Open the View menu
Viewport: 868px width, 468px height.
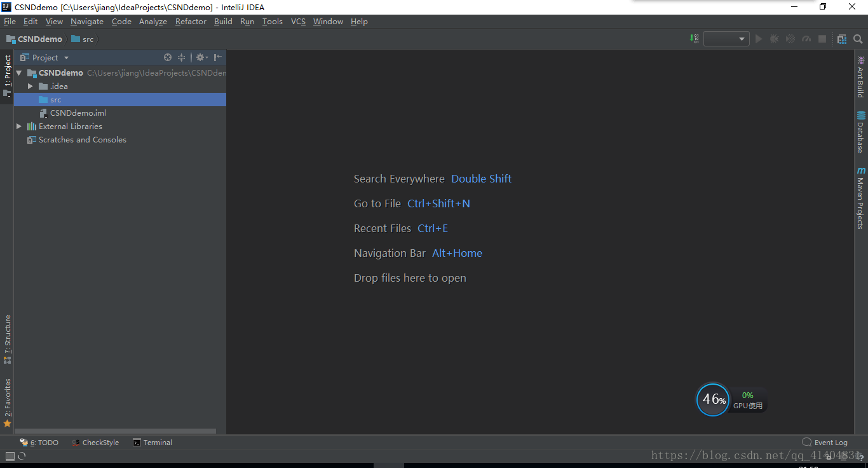tap(54, 22)
